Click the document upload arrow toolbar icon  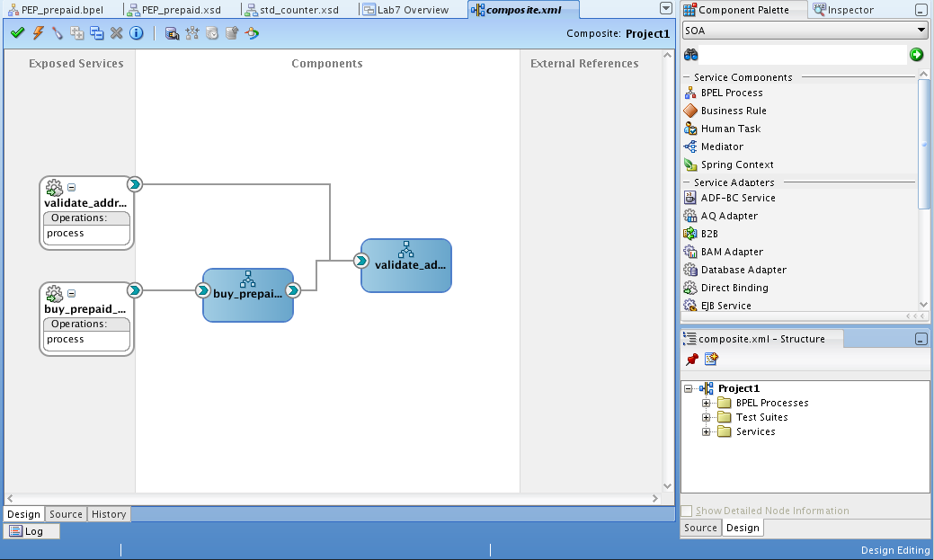(x=232, y=33)
